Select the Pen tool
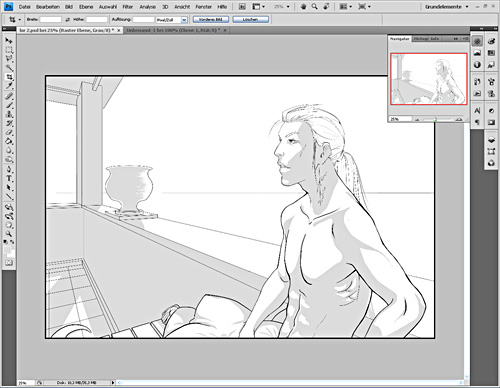This screenshot has width=500, height=388. click(x=9, y=170)
